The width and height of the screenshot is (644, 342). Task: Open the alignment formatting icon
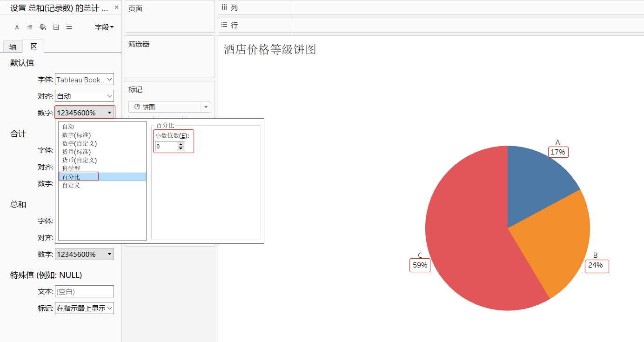[x=30, y=27]
